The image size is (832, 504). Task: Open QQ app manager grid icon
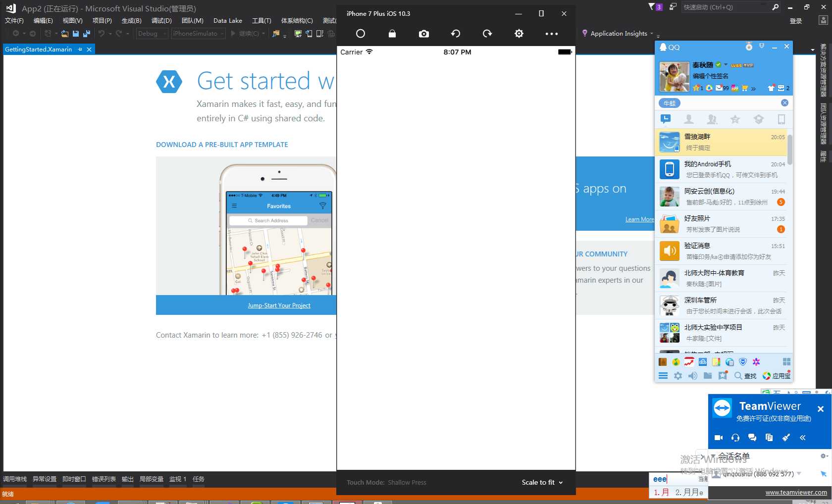click(x=786, y=362)
